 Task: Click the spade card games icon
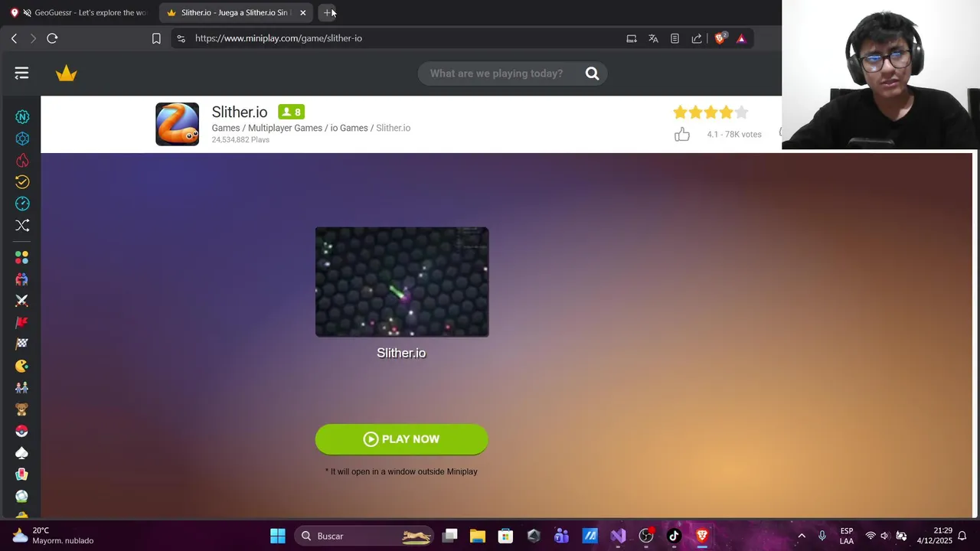21,453
